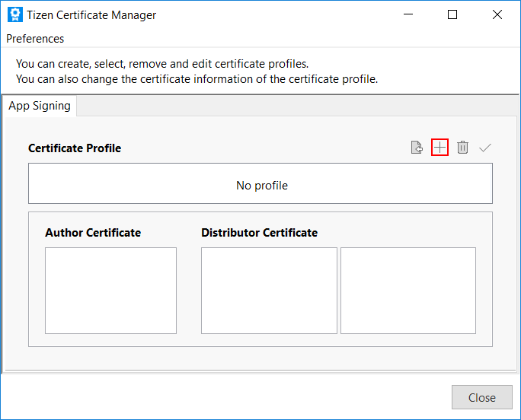The image size is (521, 420).
Task: Click the plus icon to create a certificate profile
Action: pos(439,148)
